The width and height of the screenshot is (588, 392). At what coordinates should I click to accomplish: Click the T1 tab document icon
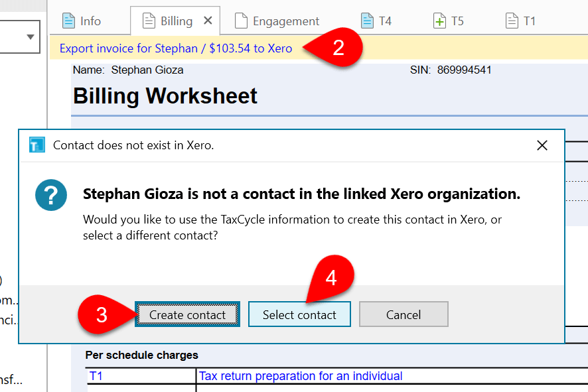512,21
